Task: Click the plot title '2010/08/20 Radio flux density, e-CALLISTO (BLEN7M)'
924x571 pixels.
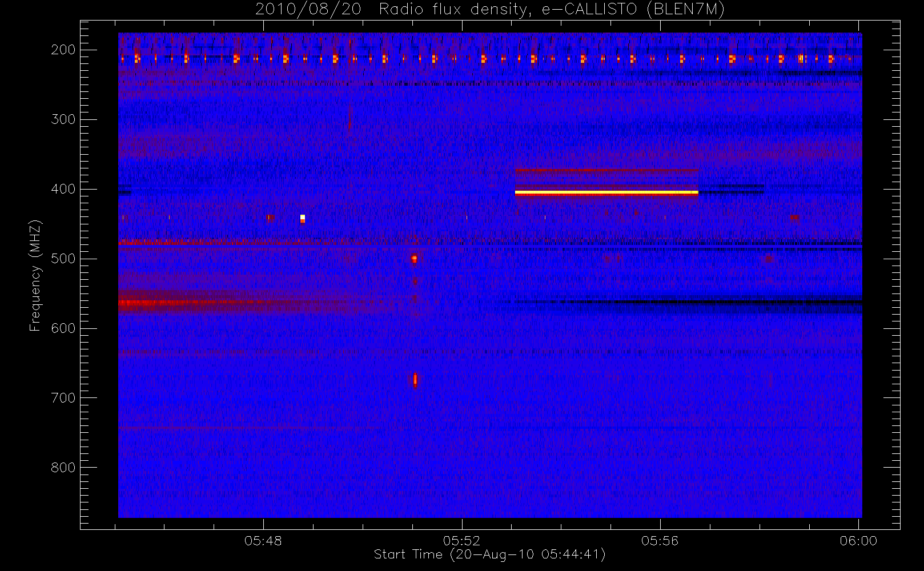Action: pos(490,10)
